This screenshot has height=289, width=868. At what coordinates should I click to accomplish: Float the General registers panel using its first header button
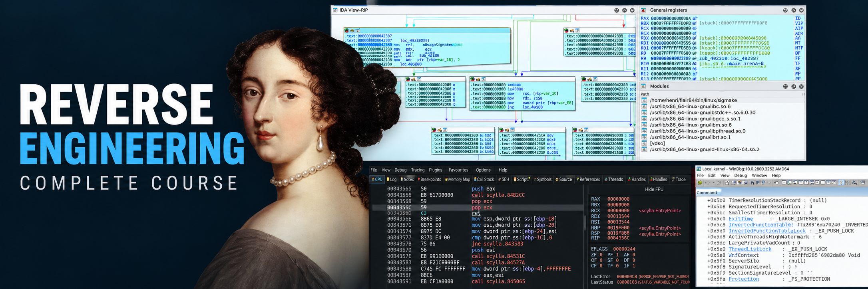pyautogui.click(x=785, y=10)
